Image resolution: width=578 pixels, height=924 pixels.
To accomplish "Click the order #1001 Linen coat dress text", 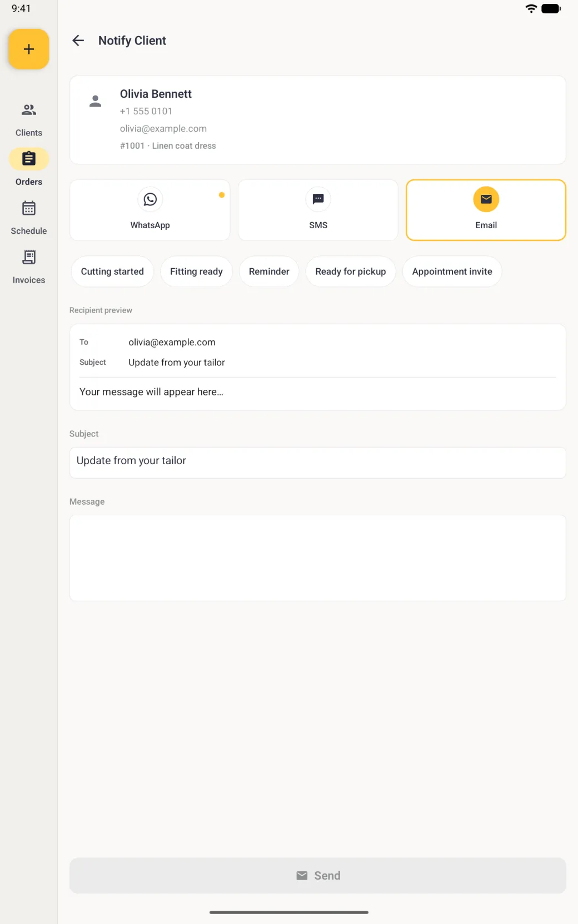I will point(168,145).
